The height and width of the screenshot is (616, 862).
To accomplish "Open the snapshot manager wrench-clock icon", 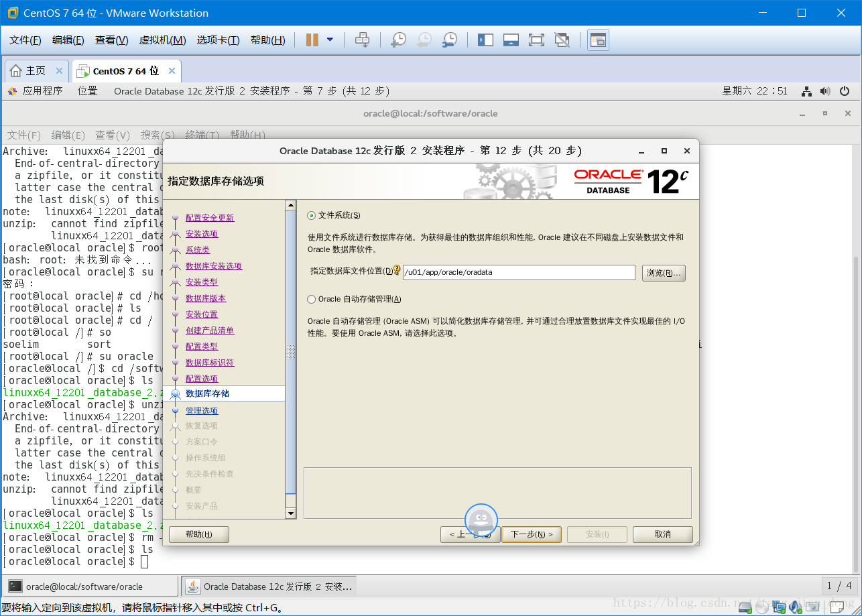I will click(450, 40).
